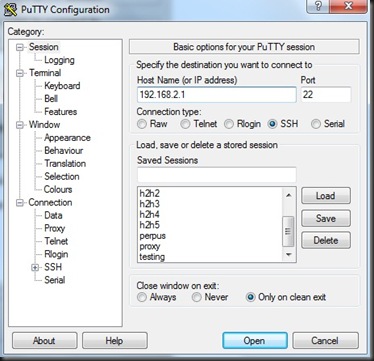
Task: Click the Load button
Action: (x=326, y=196)
